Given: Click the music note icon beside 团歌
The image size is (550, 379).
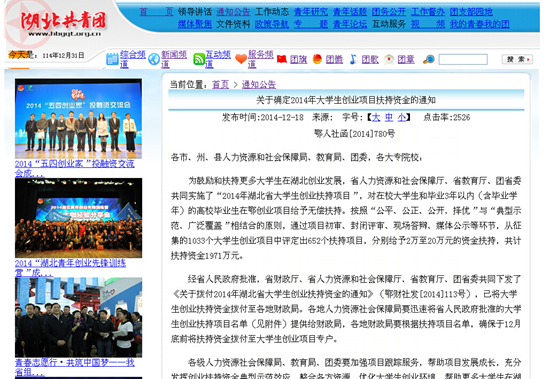Looking at the screenshot, I should (x=353, y=59).
